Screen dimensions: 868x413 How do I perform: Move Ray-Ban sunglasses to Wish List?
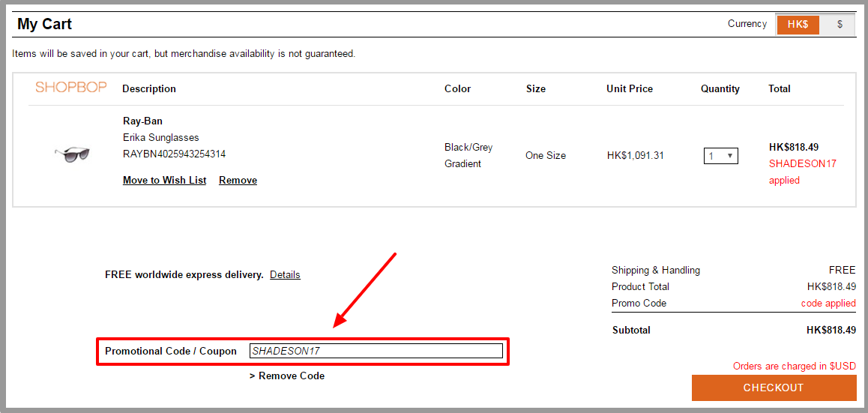click(x=164, y=181)
